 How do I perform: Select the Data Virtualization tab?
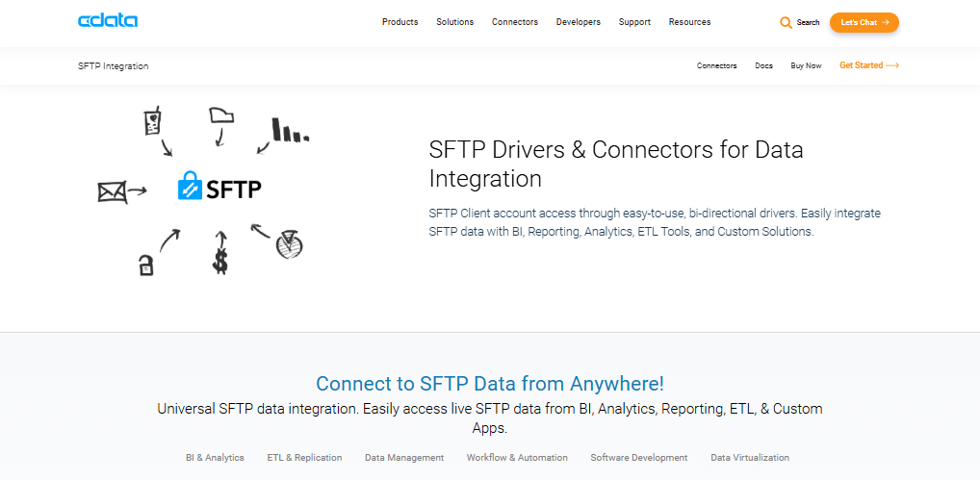(750, 458)
